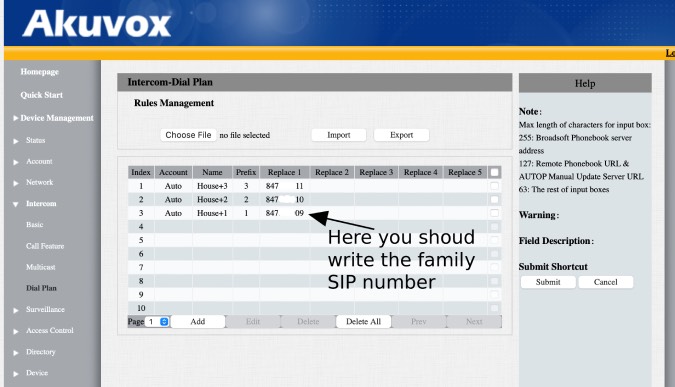Click the Export button
675x387 pixels.
(x=401, y=135)
